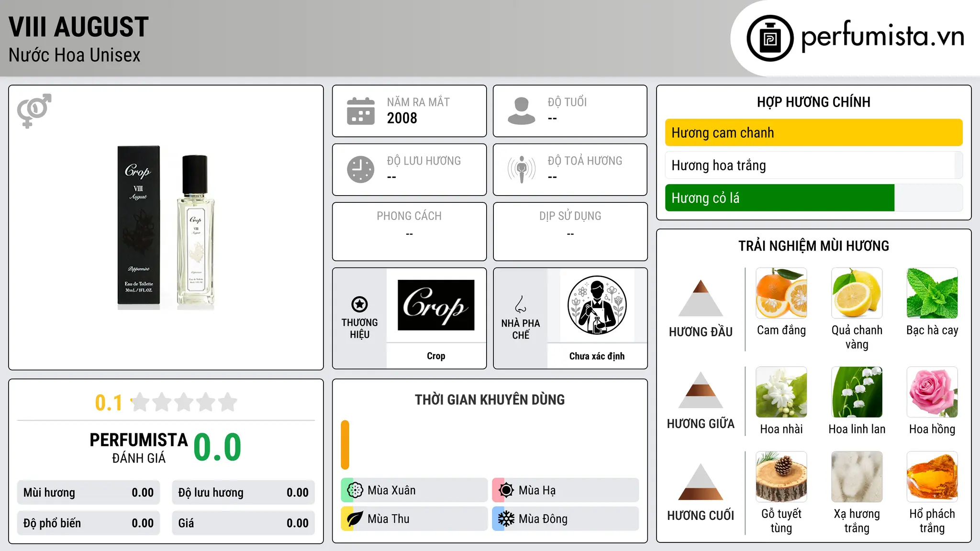This screenshot has width=980, height=551.
Task: Click the Chưa xác định perfumer label
Action: 597,356
